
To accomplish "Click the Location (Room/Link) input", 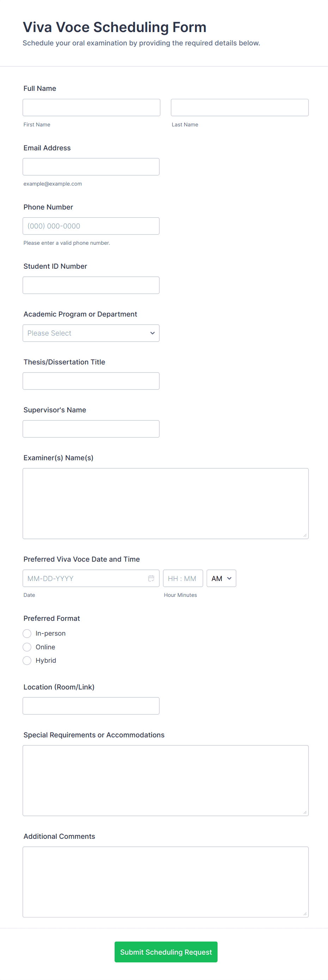I will tap(91, 706).
